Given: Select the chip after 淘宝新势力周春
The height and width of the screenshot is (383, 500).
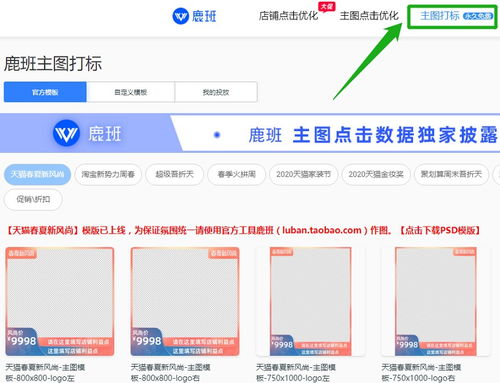Looking at the screenshot, I should (x=174, y=174).
